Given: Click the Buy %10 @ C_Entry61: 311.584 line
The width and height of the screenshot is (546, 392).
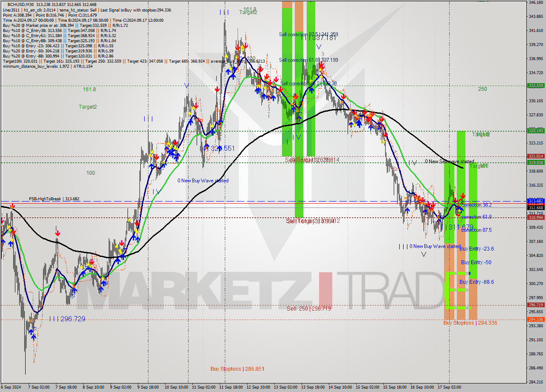Looking at the screenshot, I should [x=60, y=36].
